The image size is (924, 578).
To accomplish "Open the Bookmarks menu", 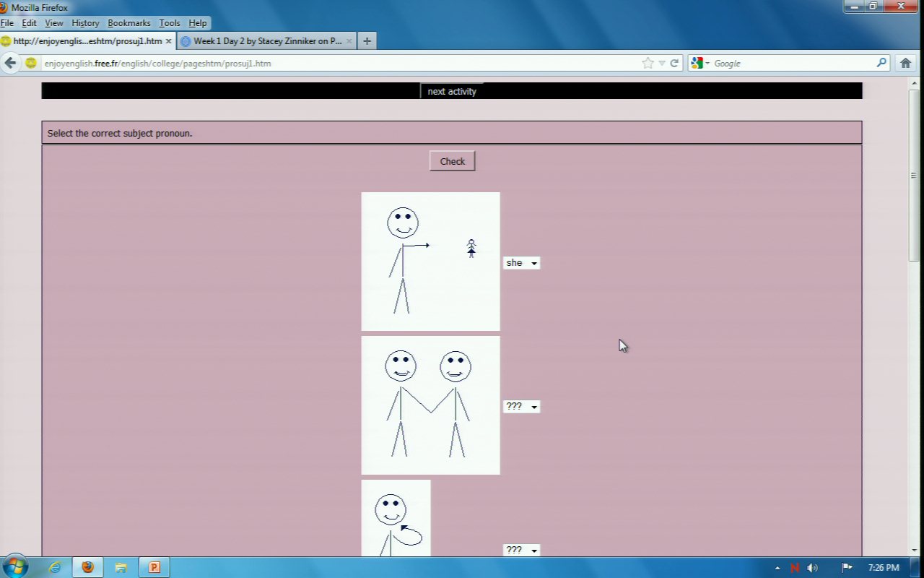I will point(129,23).
